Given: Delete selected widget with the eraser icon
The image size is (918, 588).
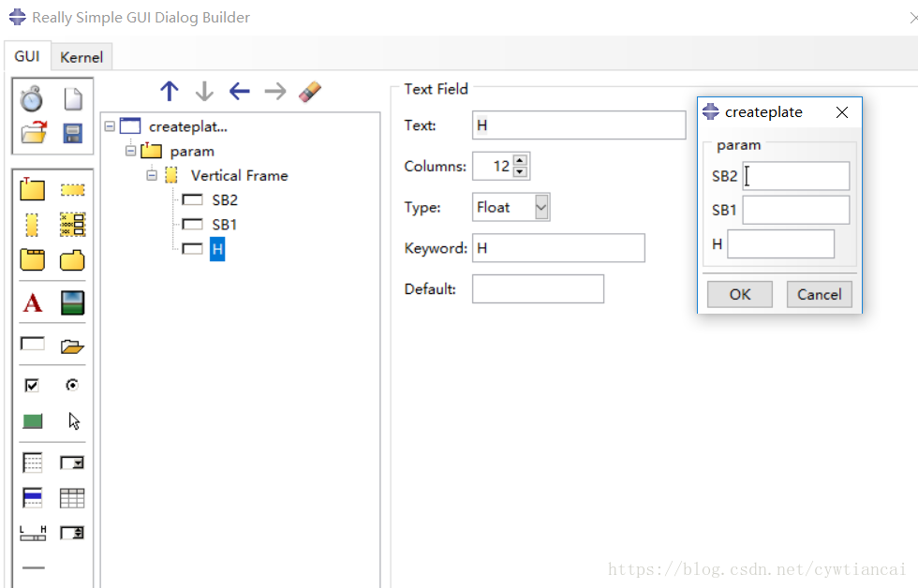Looking at the screenshot, I should coord(310,91).
